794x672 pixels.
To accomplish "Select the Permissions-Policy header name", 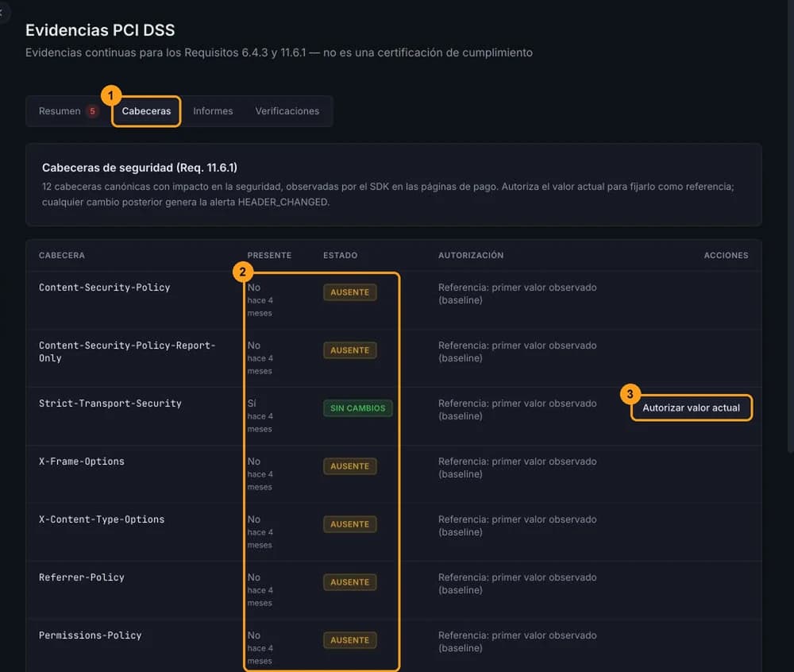I will (91, 635).
